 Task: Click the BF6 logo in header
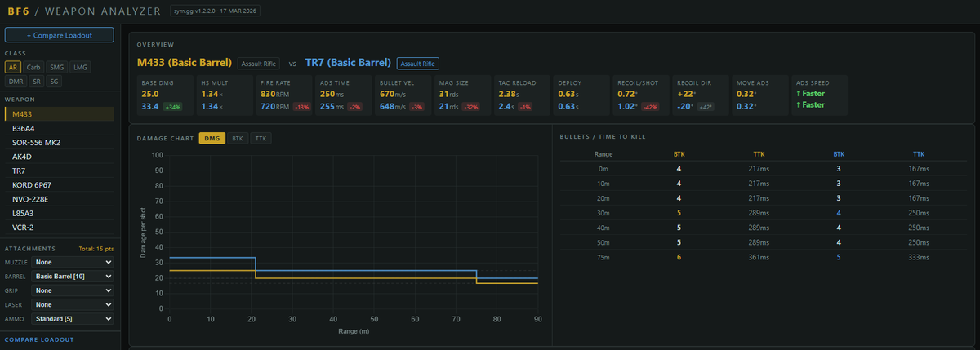(17, 11)
